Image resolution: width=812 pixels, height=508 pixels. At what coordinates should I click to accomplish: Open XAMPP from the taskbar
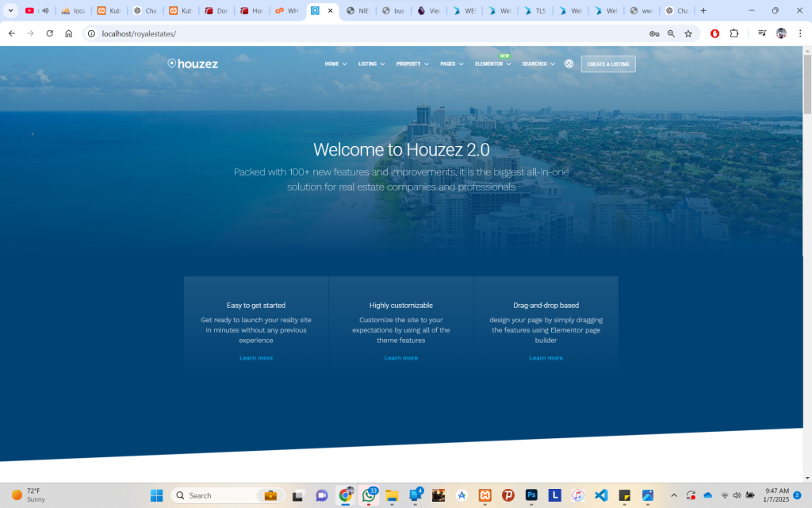point(484,496)
